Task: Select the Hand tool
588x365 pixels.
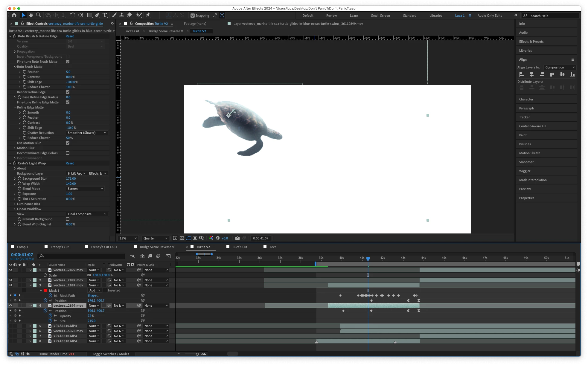Action: [31, 15]
